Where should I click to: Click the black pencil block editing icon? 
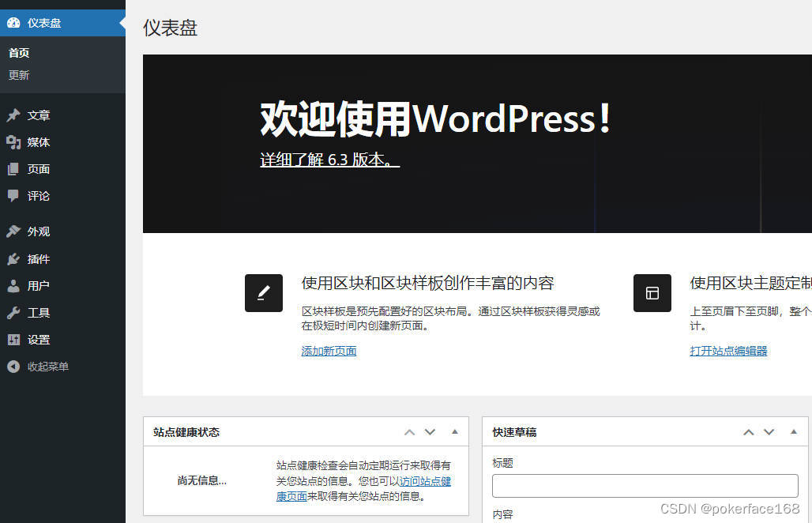click(x=263, y=292)
